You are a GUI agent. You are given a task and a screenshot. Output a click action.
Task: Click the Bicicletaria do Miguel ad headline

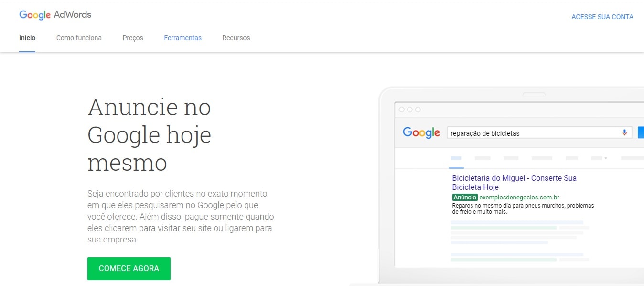click(515, 183)
